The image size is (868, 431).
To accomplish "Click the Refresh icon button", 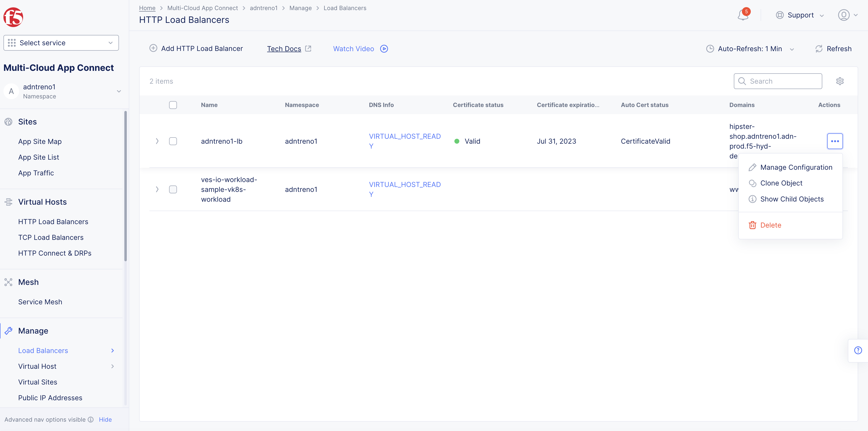I will pyautogui.click(x=819, y=49).
